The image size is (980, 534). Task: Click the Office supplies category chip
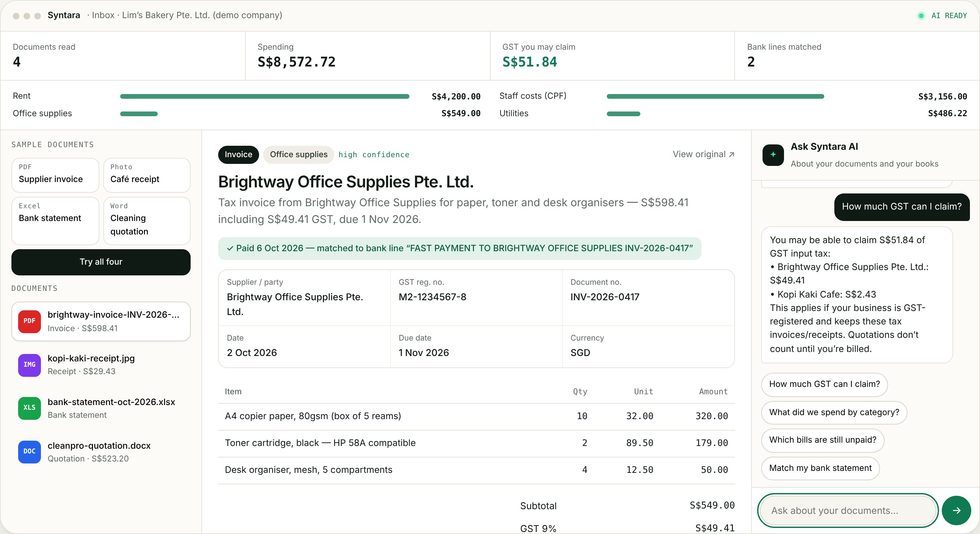click(x=298, y=154)
